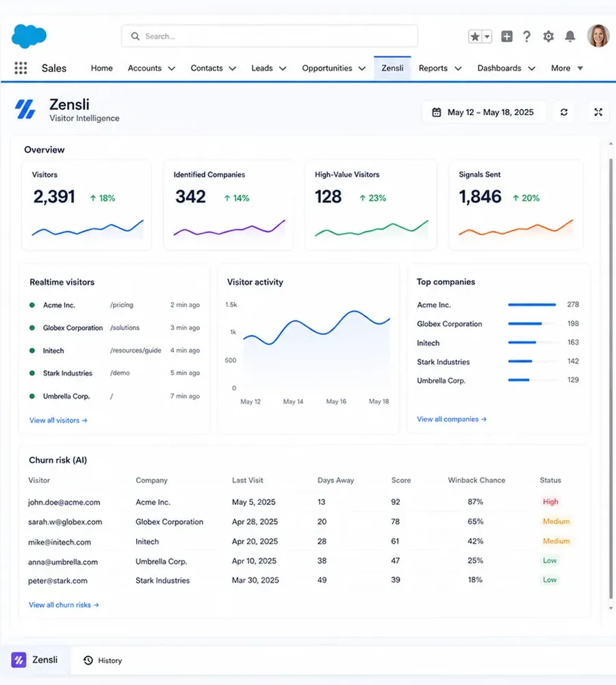Screen dimensions: 616x685
Task: Open the Opportunities tab
Action: coord(327,68)
